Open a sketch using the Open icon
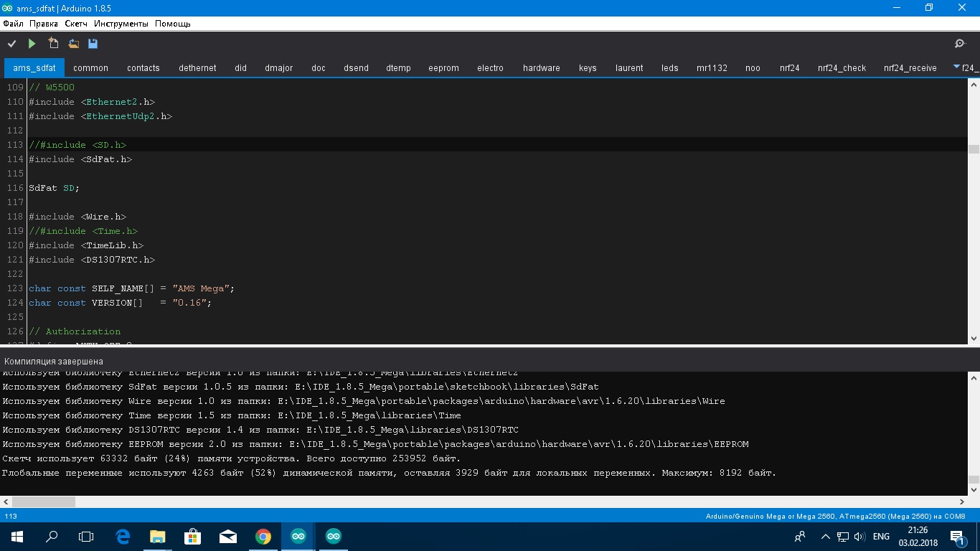Image resolution: width=980 pixels, height=551 pixels. [73, 44]
